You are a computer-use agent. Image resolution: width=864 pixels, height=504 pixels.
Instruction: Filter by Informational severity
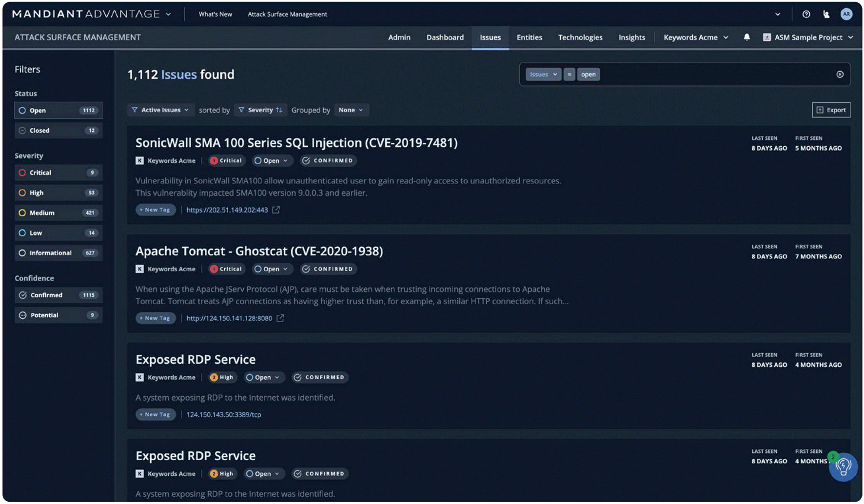click(59, 252)
